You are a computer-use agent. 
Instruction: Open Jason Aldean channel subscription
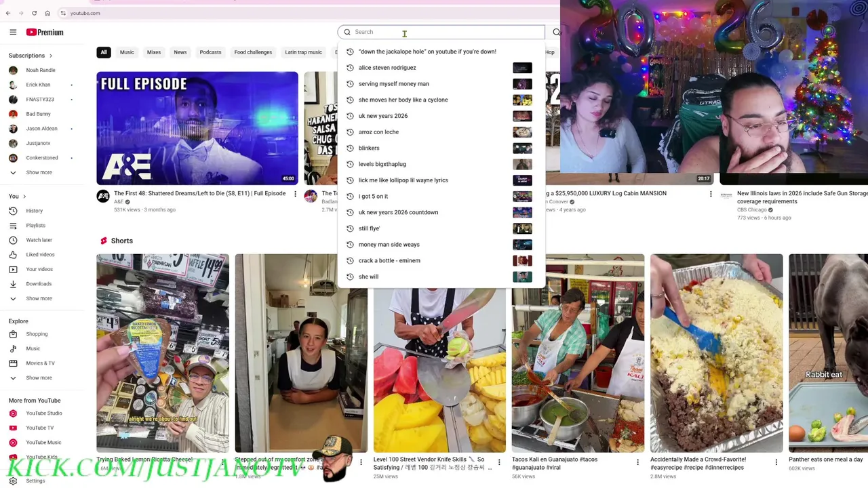pyautogui.click(x=41, y=128)
